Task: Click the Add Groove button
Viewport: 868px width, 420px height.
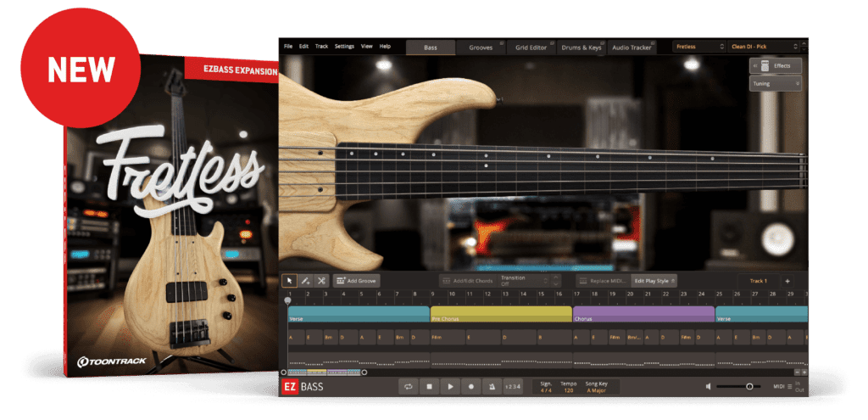Action: pyautogui.click(x=356, y=281)
